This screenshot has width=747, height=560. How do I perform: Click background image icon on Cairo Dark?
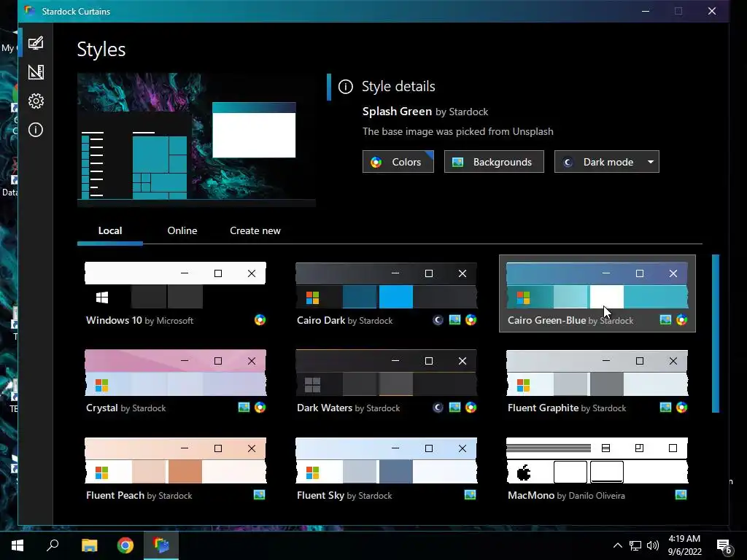tap(454, 319)
